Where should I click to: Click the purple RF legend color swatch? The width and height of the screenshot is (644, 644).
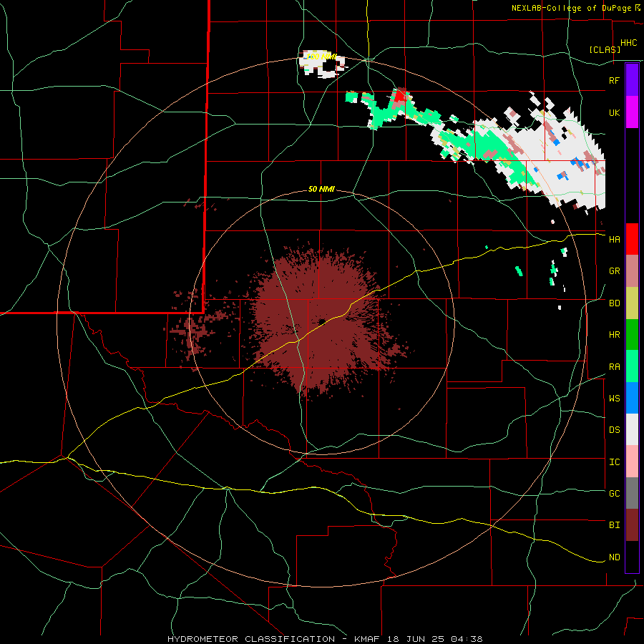(x=632, y=80)
